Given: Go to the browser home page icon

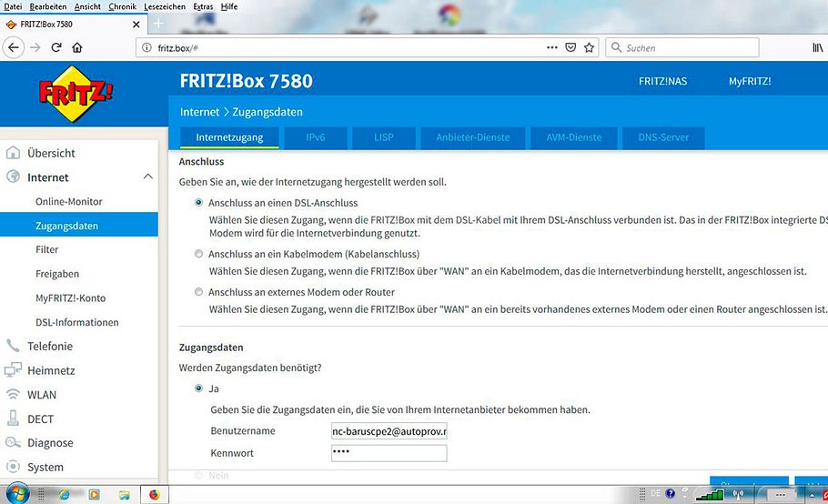Looking at the screenshot, I should click(x=77, y=47).
